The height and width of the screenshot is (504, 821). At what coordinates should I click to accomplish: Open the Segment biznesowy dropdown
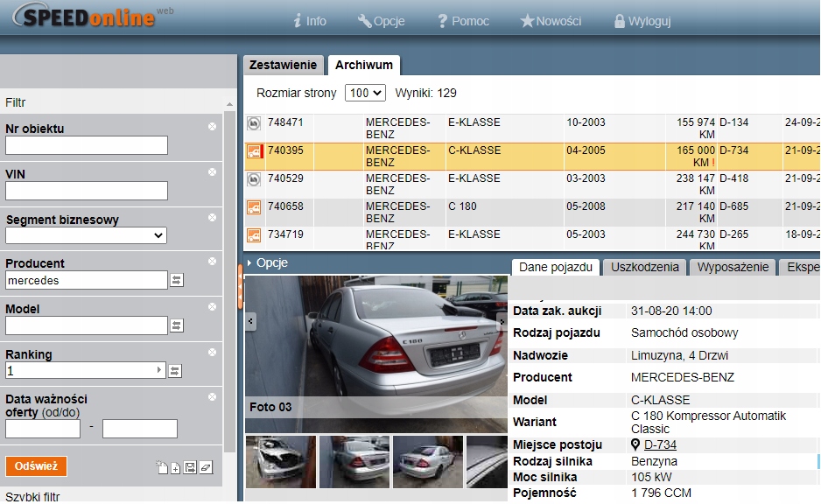coord(86,234)
